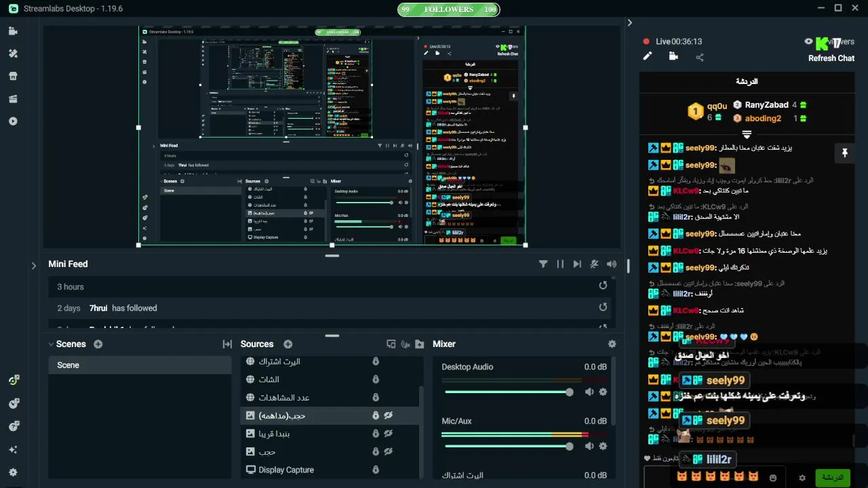868x488 pixels.
Task: Select the عدد المشاهدات source row
Action: (x=330, y=397)
